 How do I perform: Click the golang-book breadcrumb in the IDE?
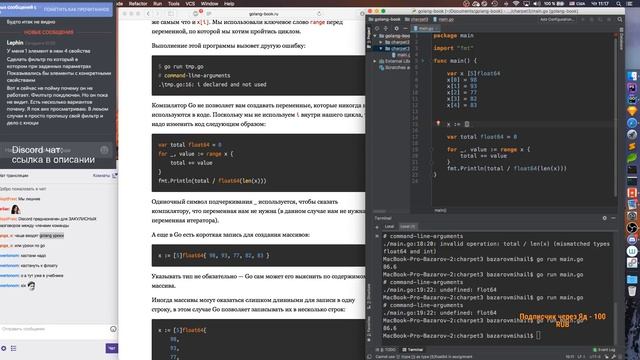point(384,19)
